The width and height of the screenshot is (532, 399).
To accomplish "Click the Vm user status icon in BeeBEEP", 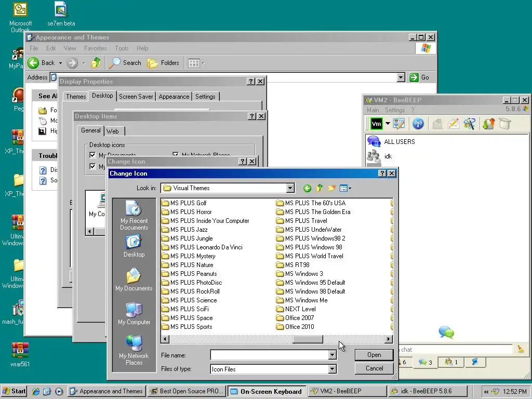I will click(x=376, y=124).
